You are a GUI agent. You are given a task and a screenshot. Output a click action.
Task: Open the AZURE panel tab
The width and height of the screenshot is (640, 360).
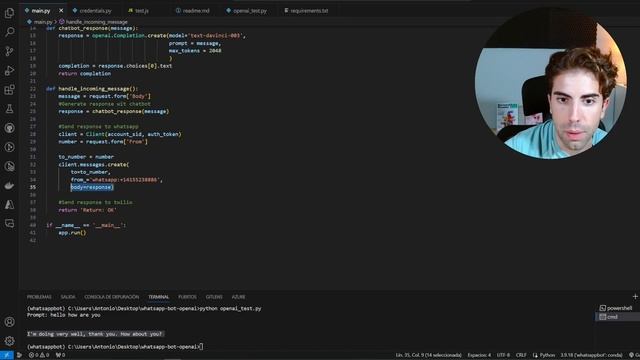pyautogui.click(x=238, y=297)
